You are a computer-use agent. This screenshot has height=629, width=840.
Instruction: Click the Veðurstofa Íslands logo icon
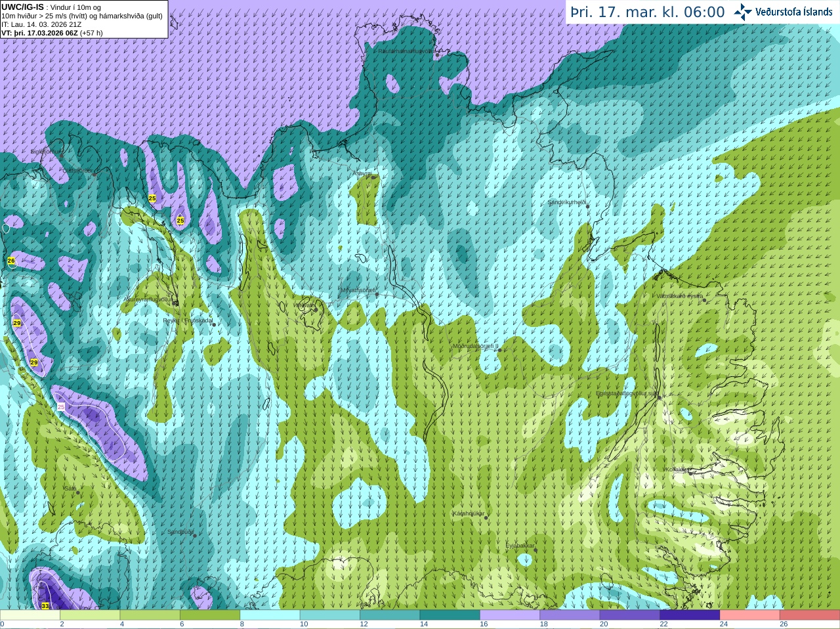click(x=743, y=12)
